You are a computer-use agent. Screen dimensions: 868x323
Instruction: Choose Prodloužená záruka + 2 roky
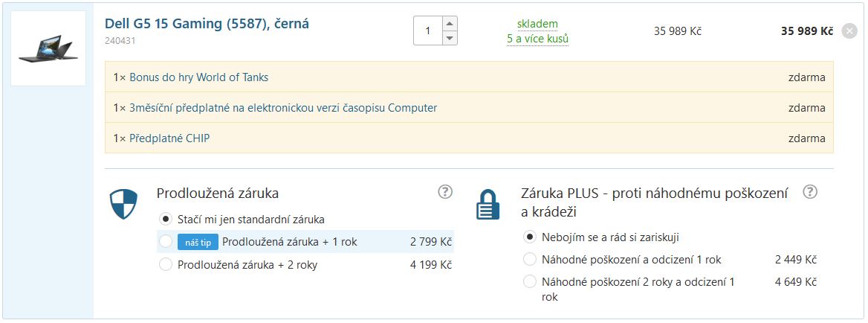166,264
